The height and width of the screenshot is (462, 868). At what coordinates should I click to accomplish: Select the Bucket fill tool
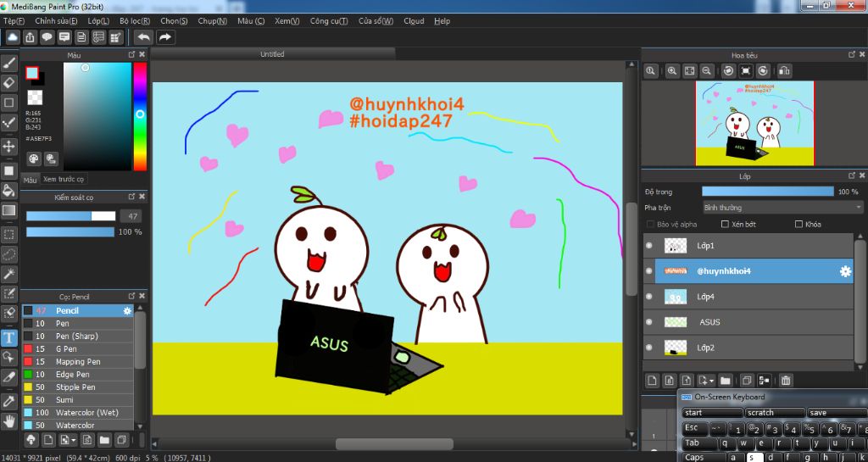[8, 191]
